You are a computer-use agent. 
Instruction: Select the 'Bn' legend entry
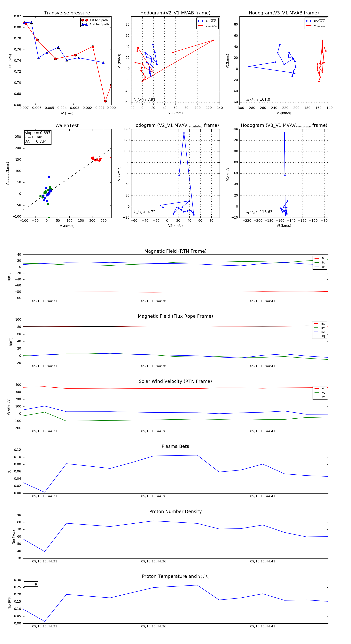320,267
